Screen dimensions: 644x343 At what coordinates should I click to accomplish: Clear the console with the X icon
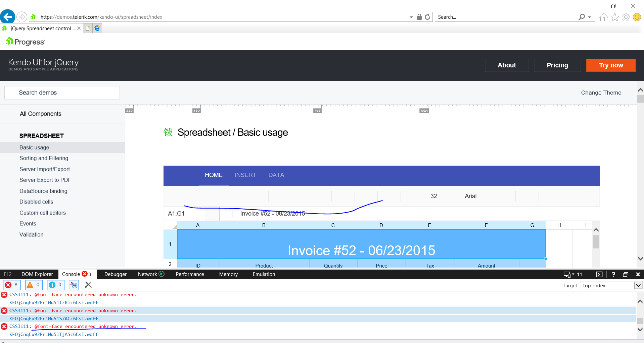click(88, 285)
